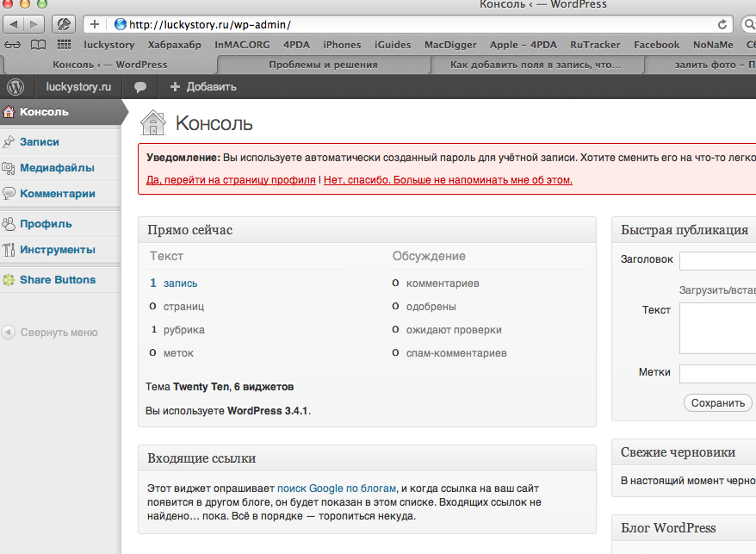Open the Top Sites grid icon
Viewport: 756px width, 554px height.
pyautogui.click(x=64, y=45)
